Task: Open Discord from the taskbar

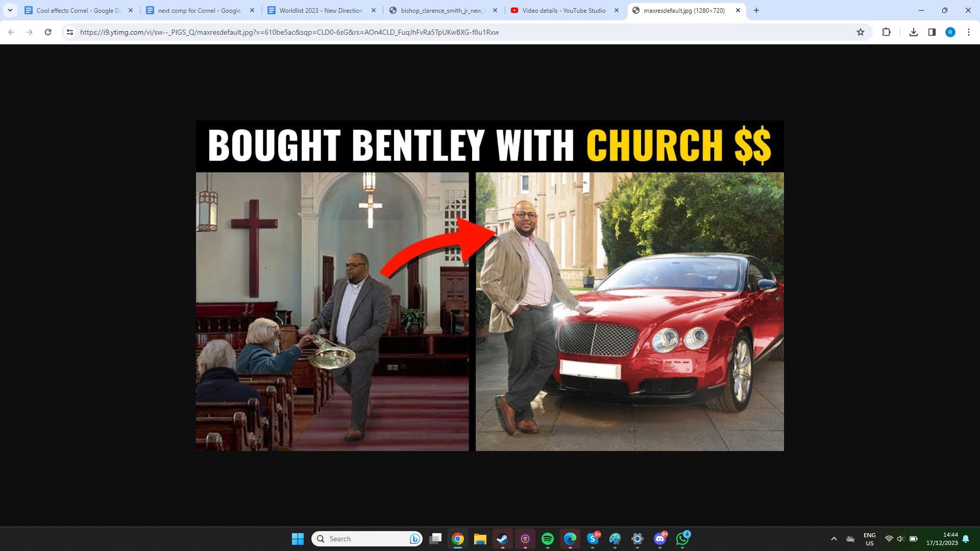Action: point(660,539)
